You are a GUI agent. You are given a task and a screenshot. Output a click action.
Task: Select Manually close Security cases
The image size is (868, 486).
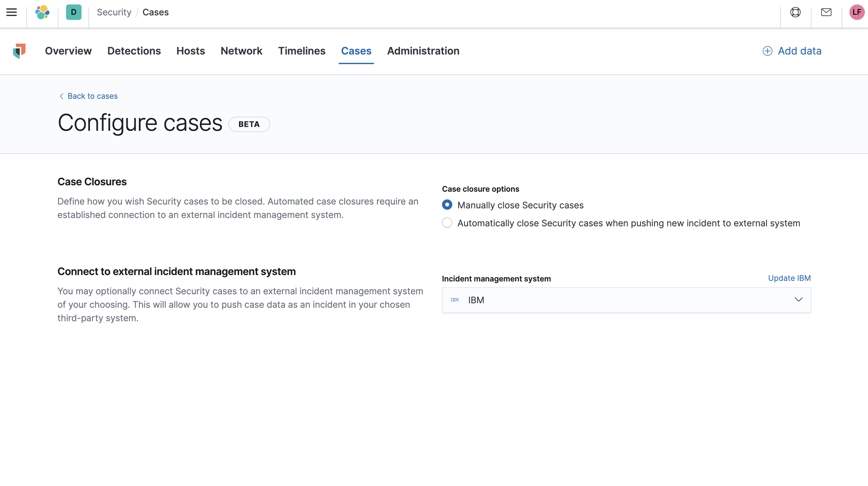pyautogui.click(x=447, y=205)
